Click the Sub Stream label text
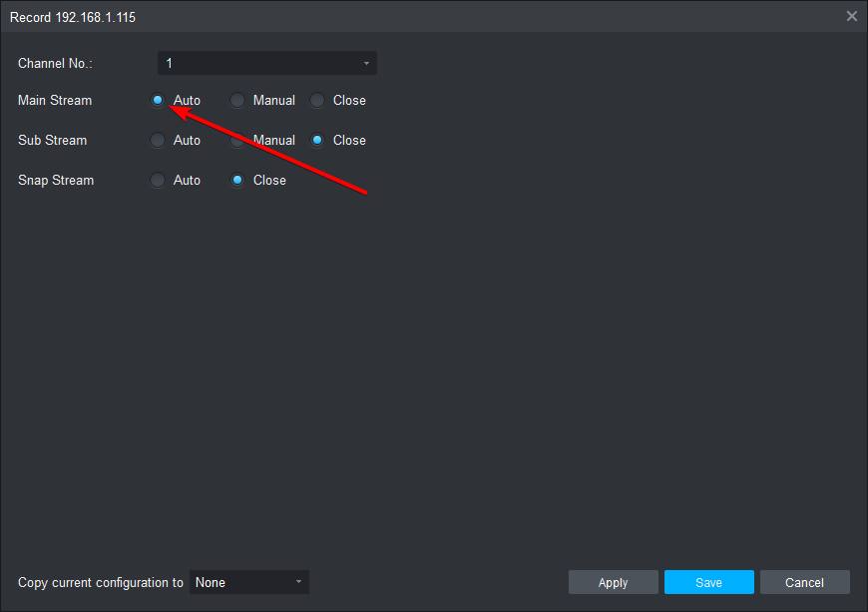 52,140
